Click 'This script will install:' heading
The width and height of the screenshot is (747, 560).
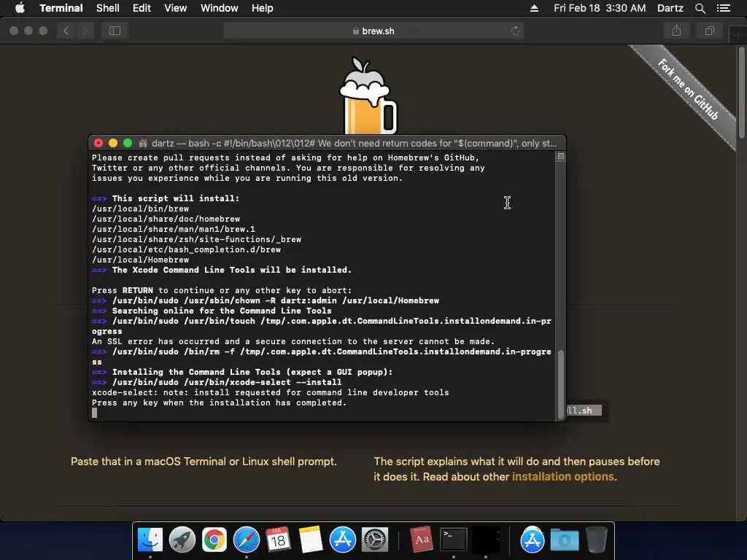pyautogui.click(x=175, y=198)
